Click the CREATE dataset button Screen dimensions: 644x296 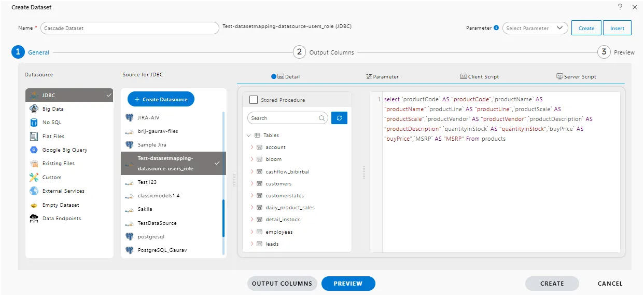[x=552, y=284]
